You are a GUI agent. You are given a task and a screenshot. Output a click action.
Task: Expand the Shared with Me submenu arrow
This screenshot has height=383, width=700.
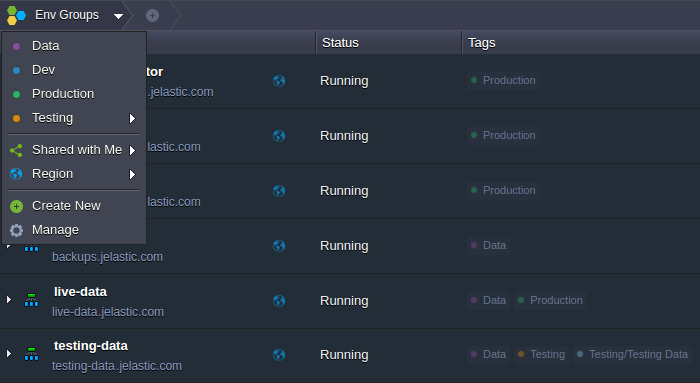pyautogui.click(x=132, y=150)
